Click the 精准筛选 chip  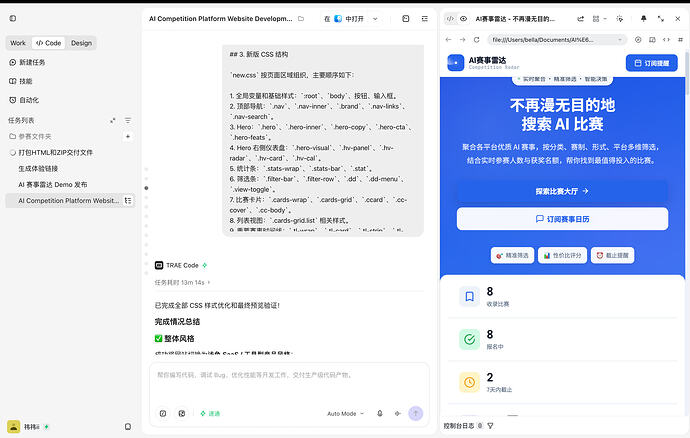(512, 255)
